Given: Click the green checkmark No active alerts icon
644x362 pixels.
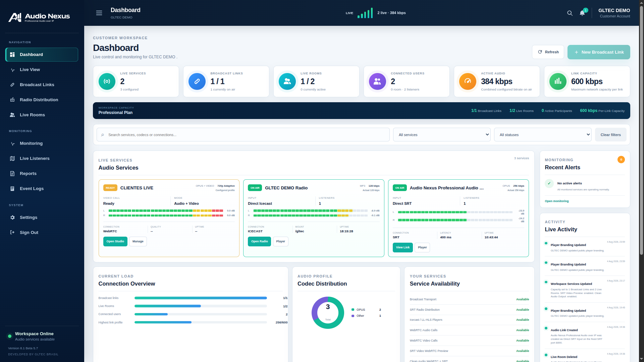Looking at the screenshot, I should [x=549, y=183].
